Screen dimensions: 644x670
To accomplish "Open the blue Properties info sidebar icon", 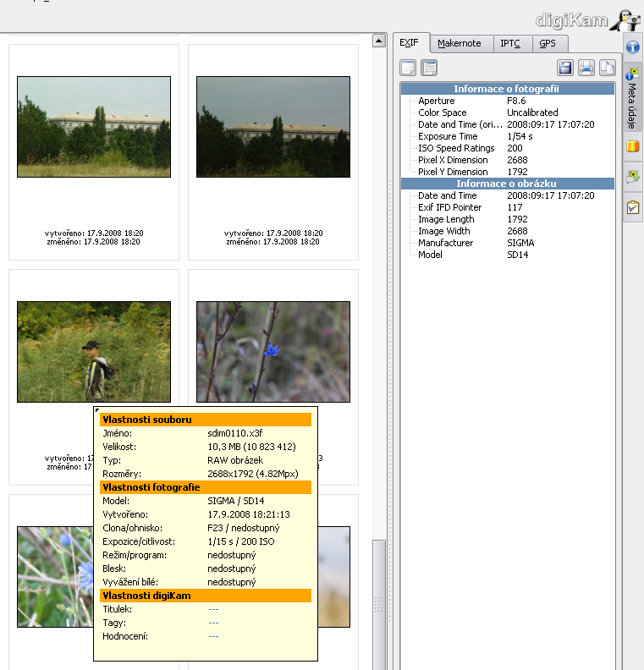I will click(633, 47).
